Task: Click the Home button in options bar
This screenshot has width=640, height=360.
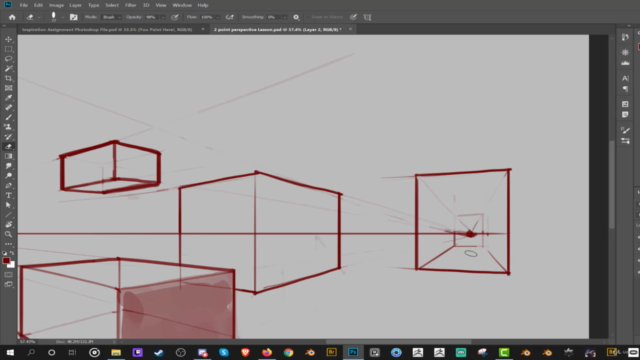Action: [x=12, y=17]
